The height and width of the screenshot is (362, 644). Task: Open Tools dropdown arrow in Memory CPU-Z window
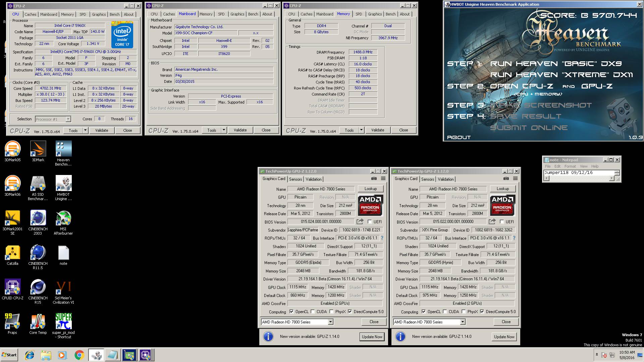(x=361, y=130)
